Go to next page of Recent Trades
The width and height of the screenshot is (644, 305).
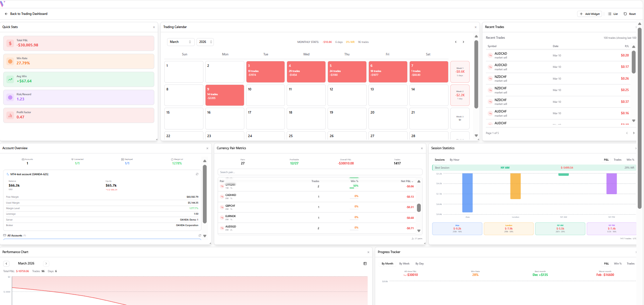(x=634, y=133)
